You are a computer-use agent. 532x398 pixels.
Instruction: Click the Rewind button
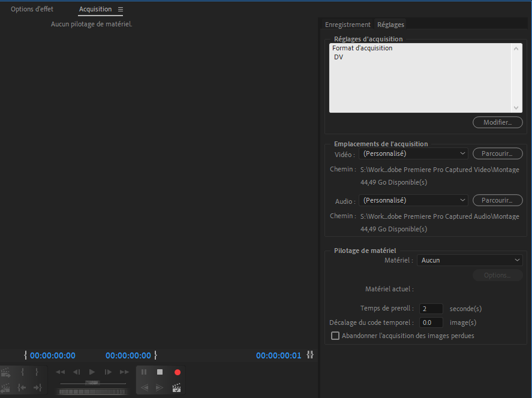coord(61,372)
